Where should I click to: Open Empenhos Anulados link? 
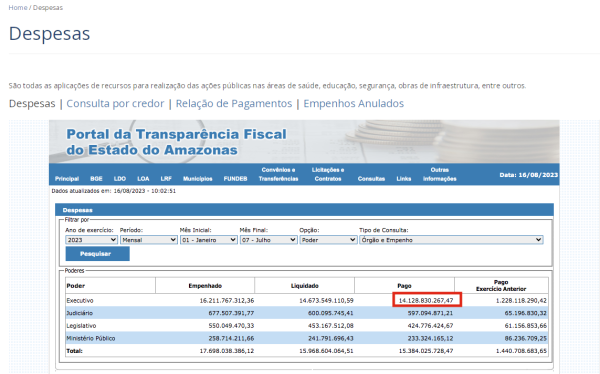click(x=354, y=104)
